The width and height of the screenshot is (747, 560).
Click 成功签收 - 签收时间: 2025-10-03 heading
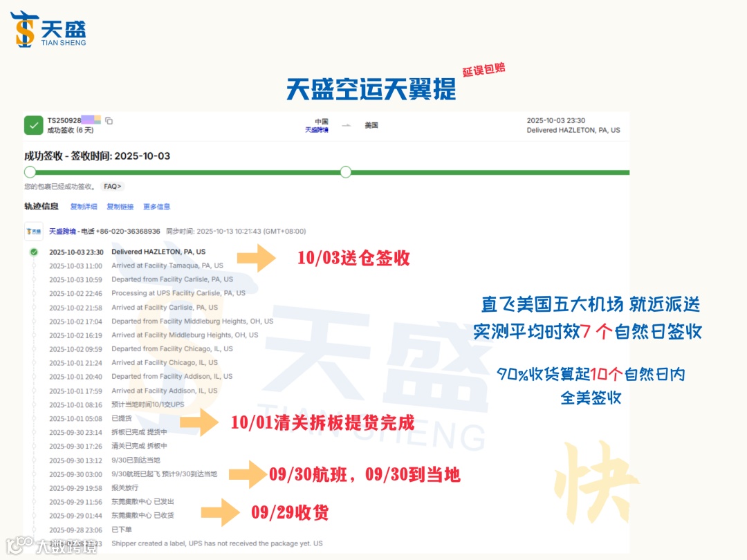tap(98, 156)
